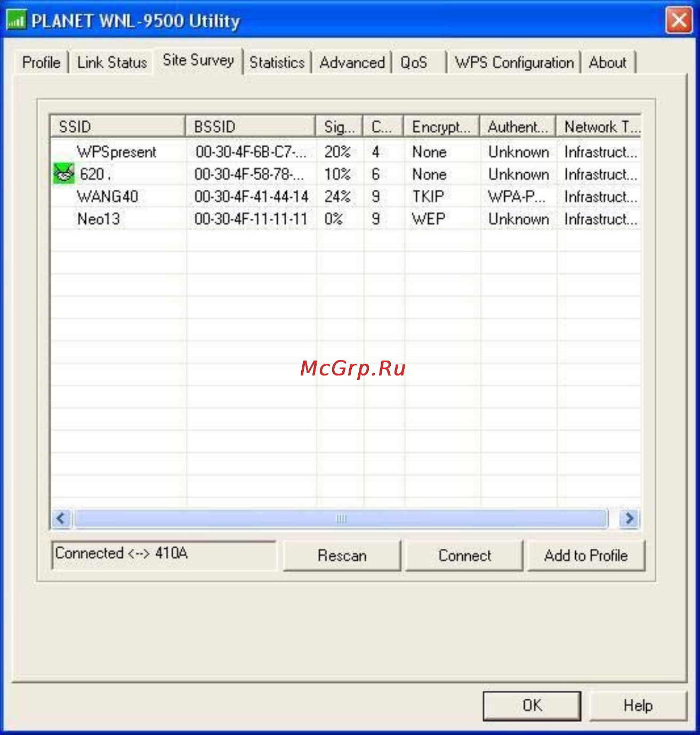Go to the Statistics tab
Viewport: 700px width, 735px height.
277,62
